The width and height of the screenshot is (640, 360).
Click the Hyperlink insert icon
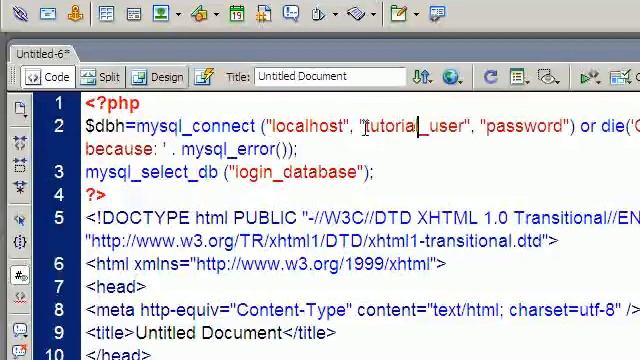click(20, 13)
